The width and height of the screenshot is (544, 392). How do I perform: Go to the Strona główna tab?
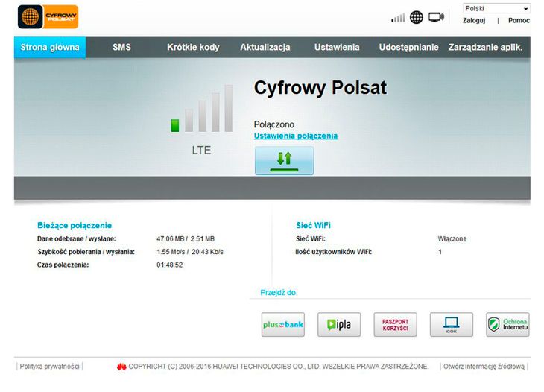click(x=50, y=47)
